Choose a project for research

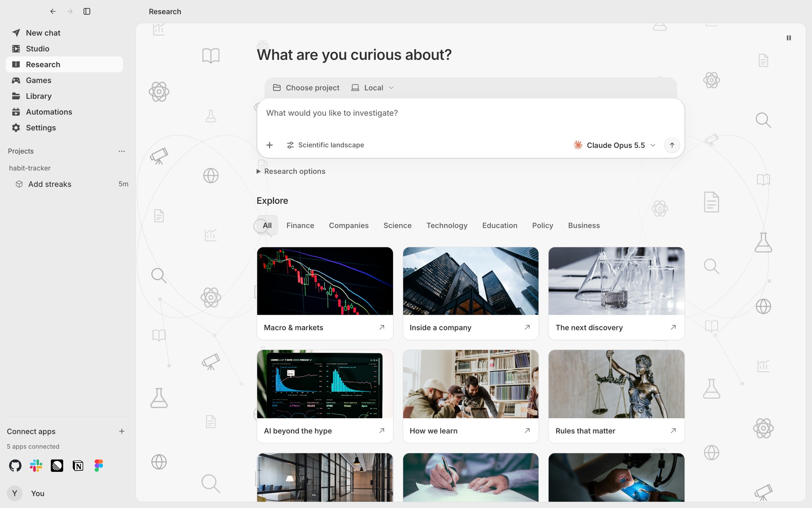[x=306, y=88]
